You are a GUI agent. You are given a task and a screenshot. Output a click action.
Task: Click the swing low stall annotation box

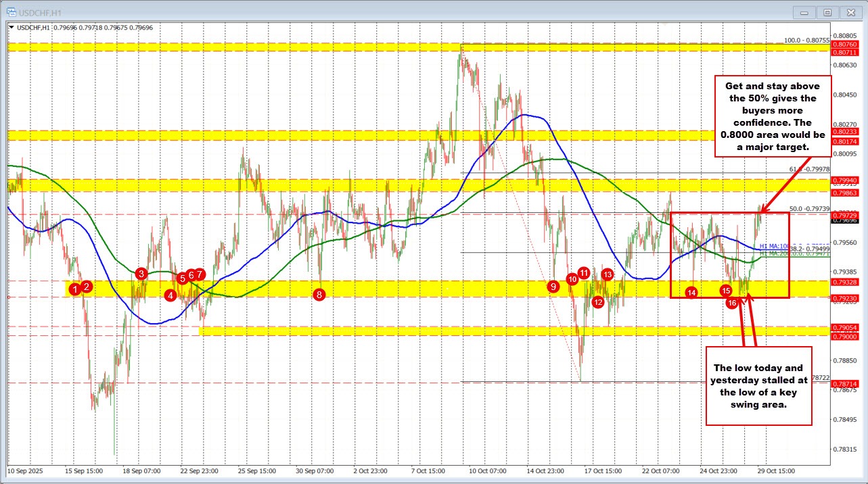coord(758,389)
